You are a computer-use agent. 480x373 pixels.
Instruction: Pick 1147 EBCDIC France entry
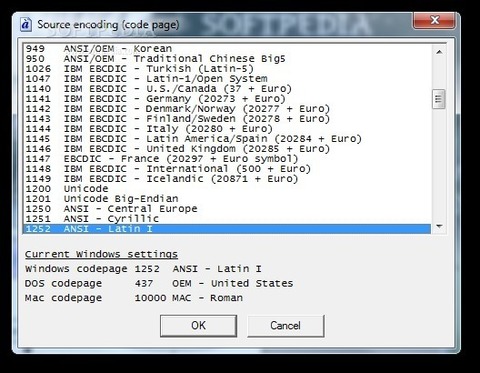point(227,159)
